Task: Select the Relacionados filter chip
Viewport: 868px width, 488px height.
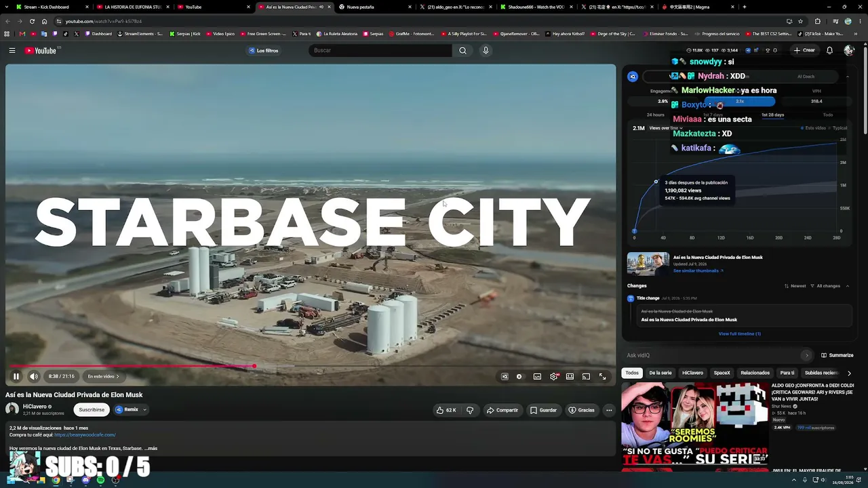Action: click(x=755, y=373)
